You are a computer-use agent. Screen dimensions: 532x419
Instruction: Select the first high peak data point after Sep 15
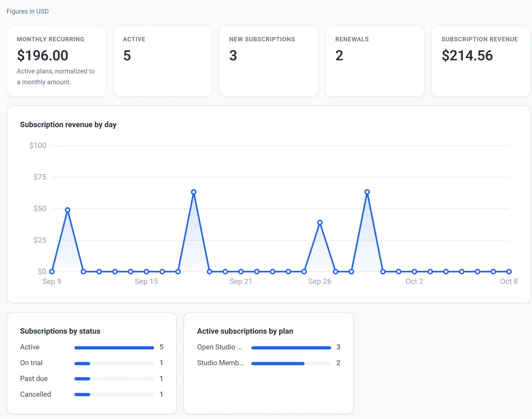tap(194, 192)
